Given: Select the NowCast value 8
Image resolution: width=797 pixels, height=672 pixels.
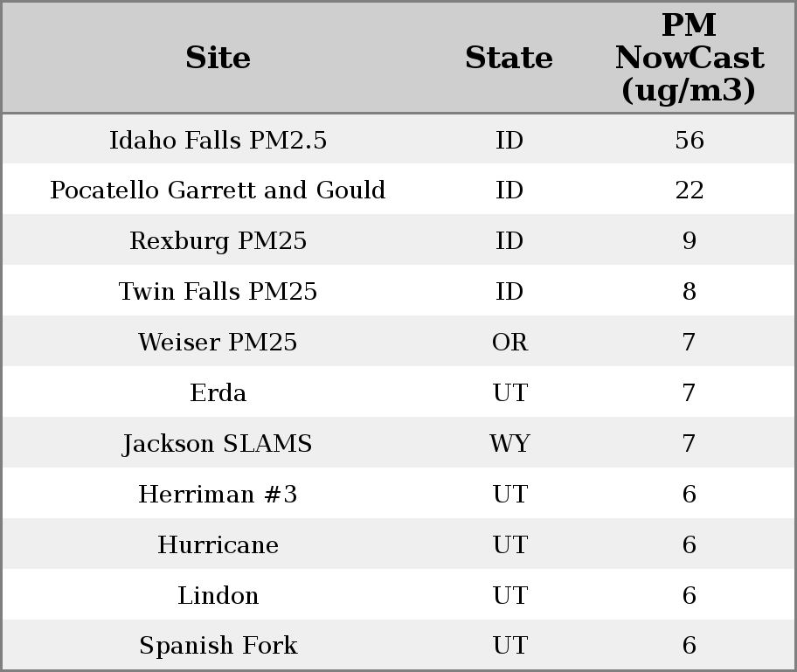Looking at the screenshot, I should [689, 292].
